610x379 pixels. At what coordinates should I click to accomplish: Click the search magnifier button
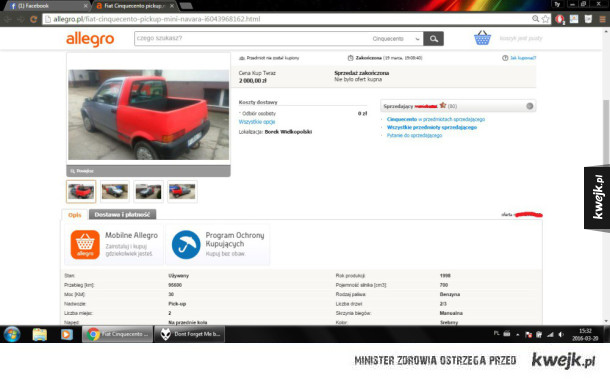(434, 39)
